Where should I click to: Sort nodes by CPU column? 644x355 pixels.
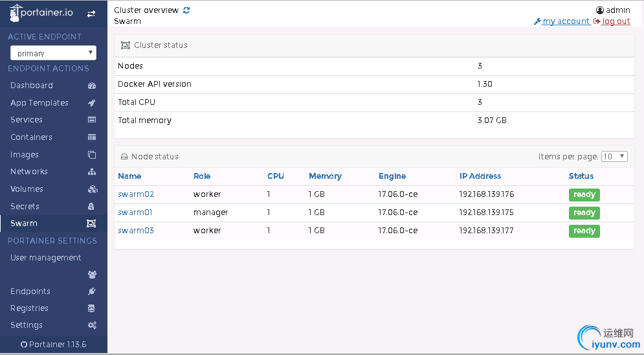276,176
